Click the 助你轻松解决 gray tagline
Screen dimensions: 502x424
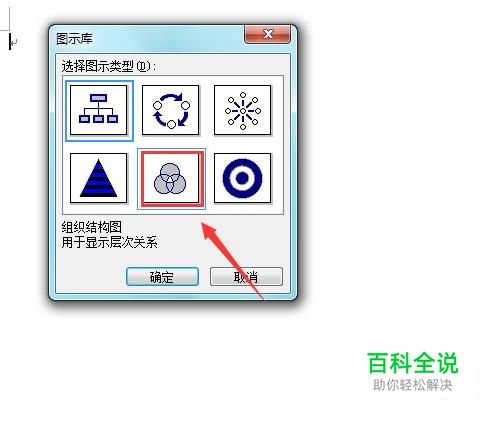413,385
